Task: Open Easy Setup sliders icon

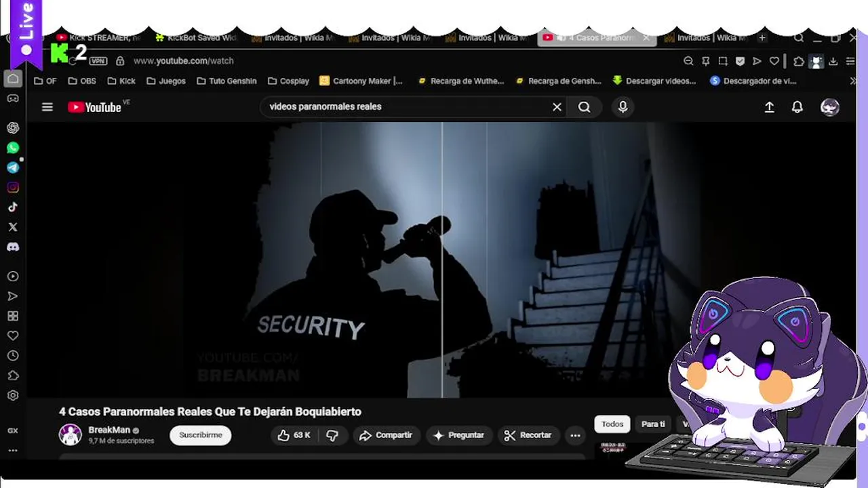Action: click(850, 61)
